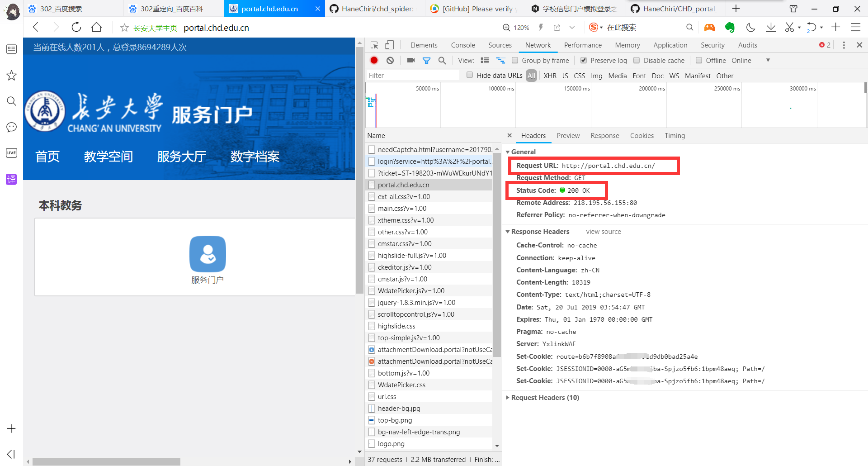This screenshot has width=868, height=466.
Task: Bookmark this page with the star
Action: 124,28
